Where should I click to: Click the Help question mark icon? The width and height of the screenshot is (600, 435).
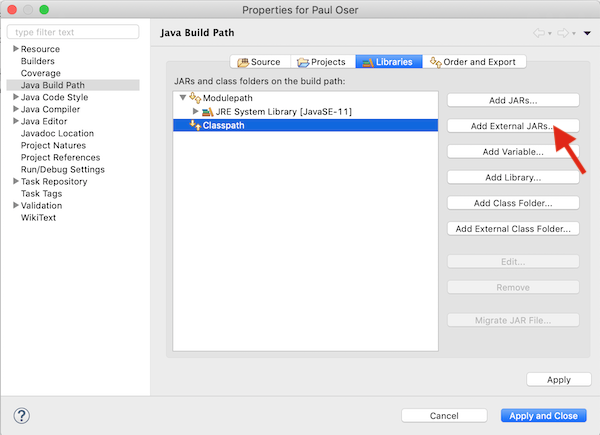(21, 415)
